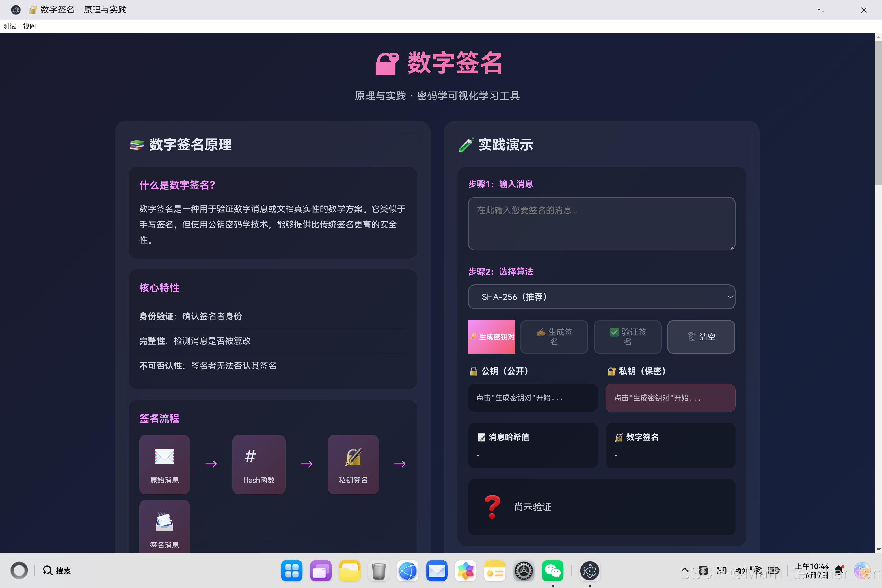Open system settings gear in dock
The image size is (882, 588).
click(x=524, y=571)
